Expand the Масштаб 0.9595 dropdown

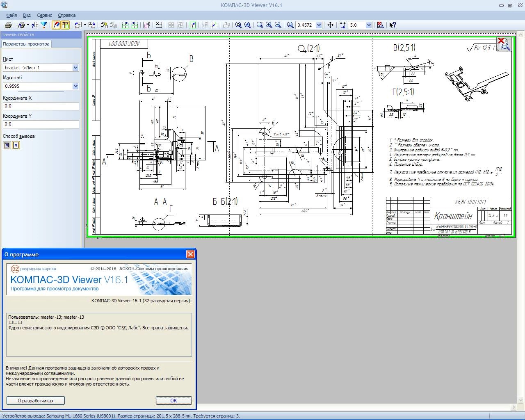point(75,86)
